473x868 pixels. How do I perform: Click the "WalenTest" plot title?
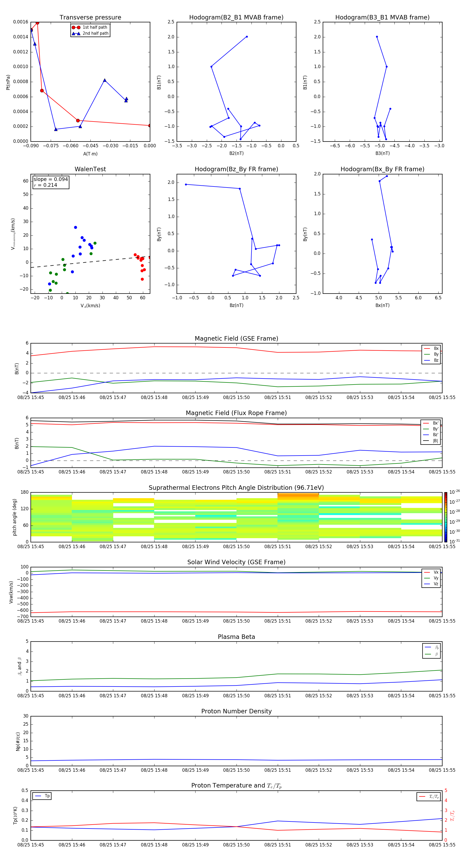[x=90, y=169]
